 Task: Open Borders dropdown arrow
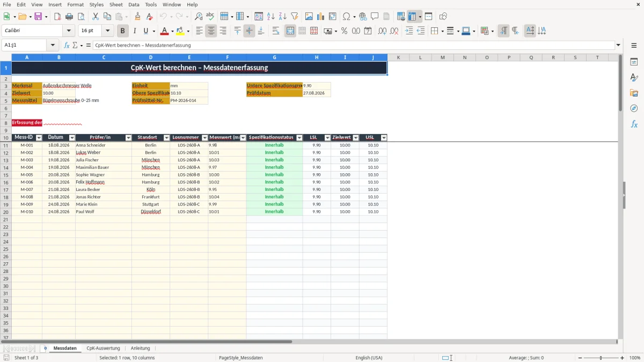tap(442, 31)
